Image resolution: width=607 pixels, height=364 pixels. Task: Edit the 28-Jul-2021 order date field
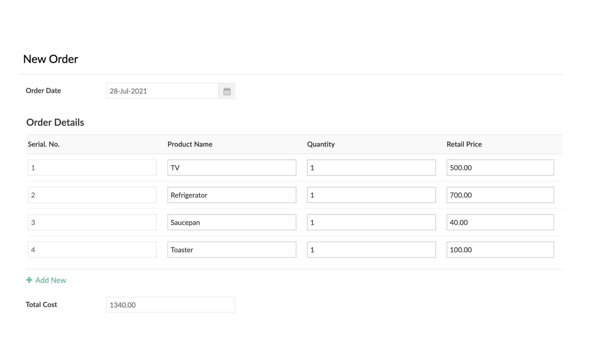pos(163,91)
